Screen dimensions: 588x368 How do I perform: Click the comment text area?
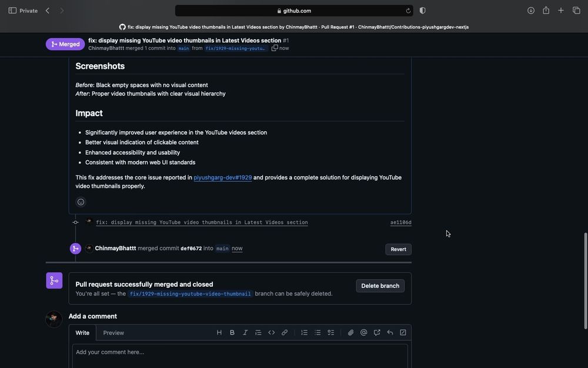click(x=240, y=356)
